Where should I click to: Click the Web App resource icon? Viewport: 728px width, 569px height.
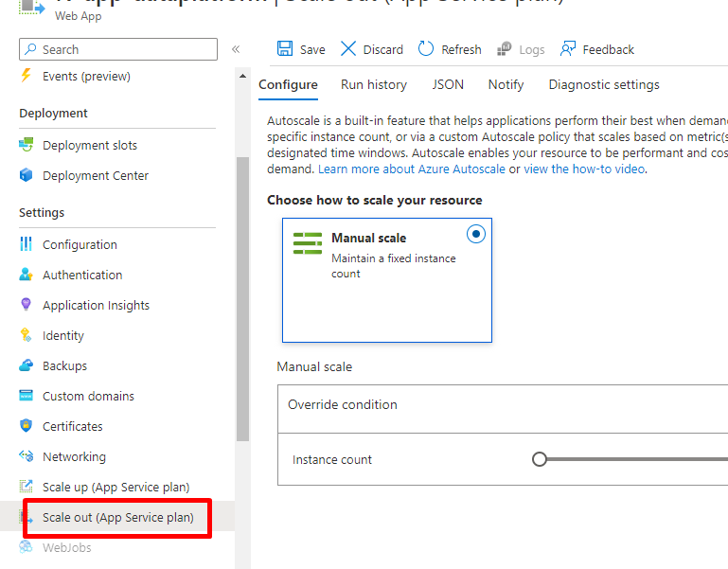[30, 7]
